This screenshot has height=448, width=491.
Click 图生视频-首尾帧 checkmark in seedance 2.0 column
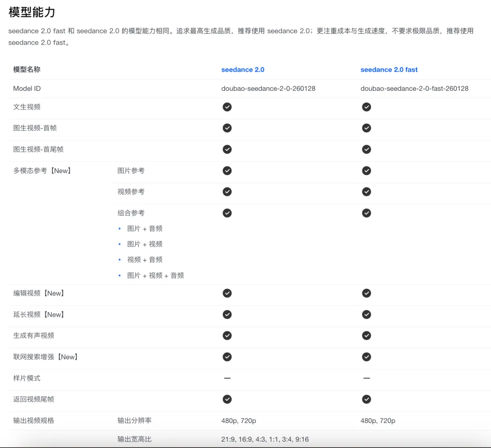(x=227, y=149)
